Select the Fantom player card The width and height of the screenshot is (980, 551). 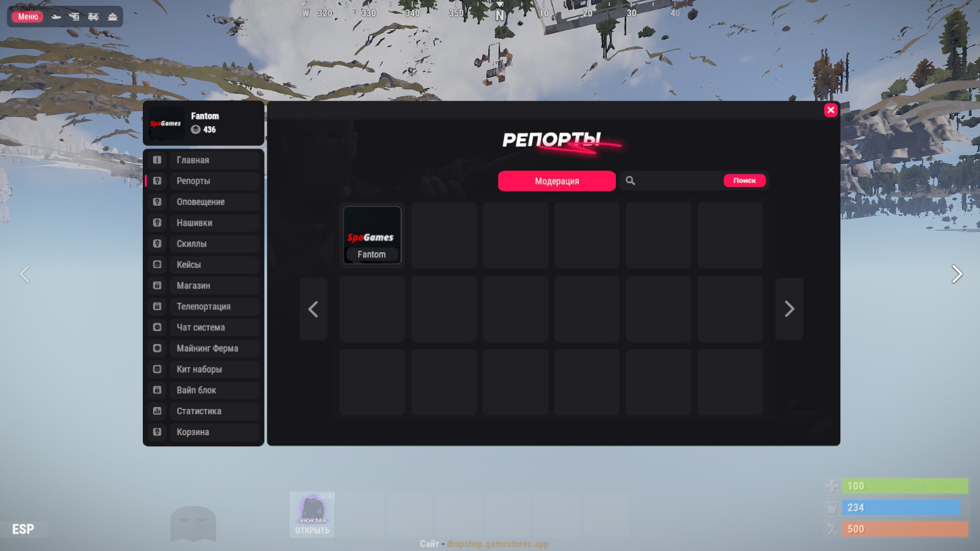tap(372, 235)
